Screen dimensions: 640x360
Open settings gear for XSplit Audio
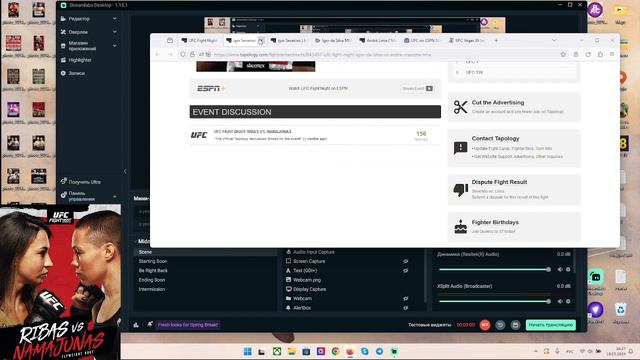click(x=568, y=301)
